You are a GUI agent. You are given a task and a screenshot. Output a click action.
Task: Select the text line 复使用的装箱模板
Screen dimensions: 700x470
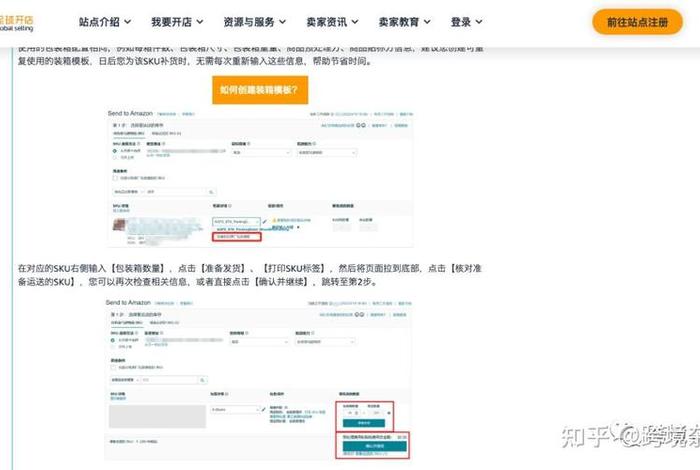196,61
